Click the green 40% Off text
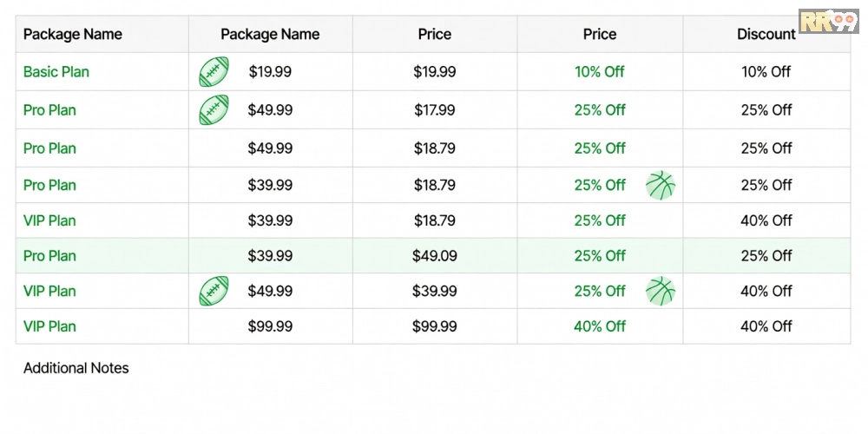 (600, 326)
